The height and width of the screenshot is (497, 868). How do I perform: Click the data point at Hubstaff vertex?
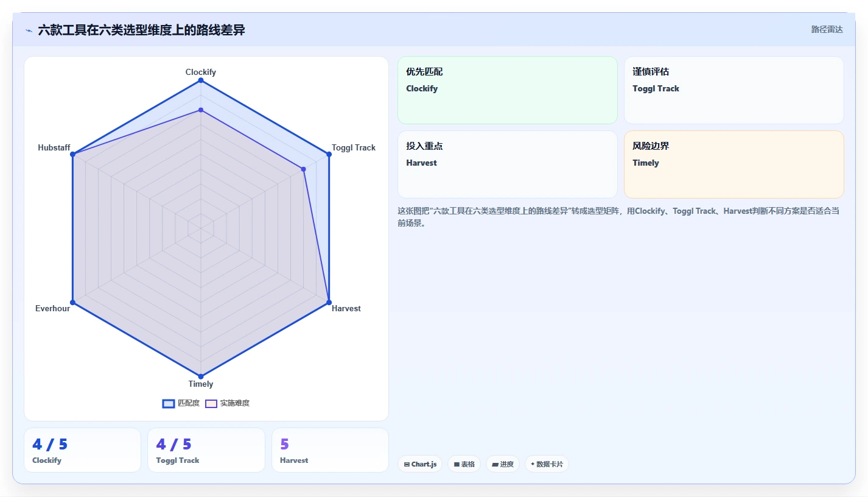[x=73, y=155]
